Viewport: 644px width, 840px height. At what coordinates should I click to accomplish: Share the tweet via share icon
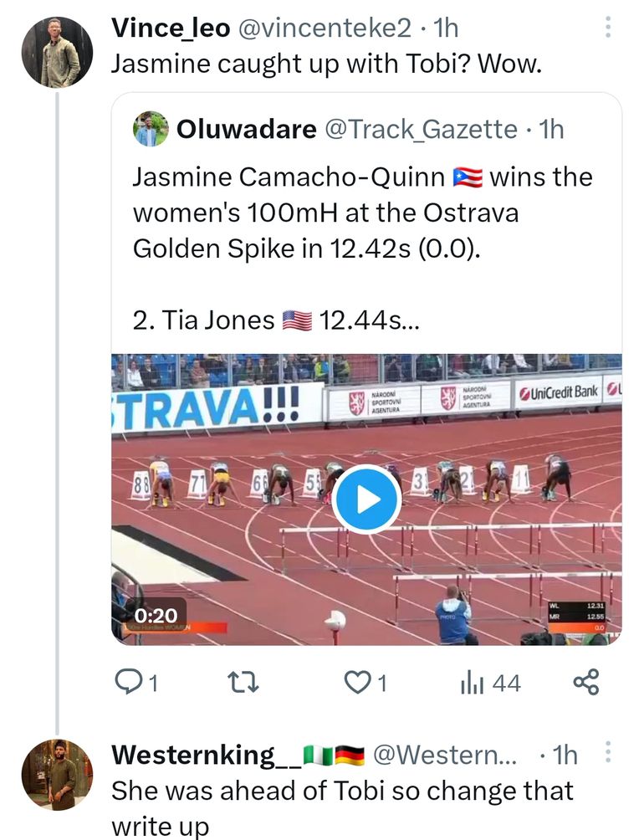(586, 683)
